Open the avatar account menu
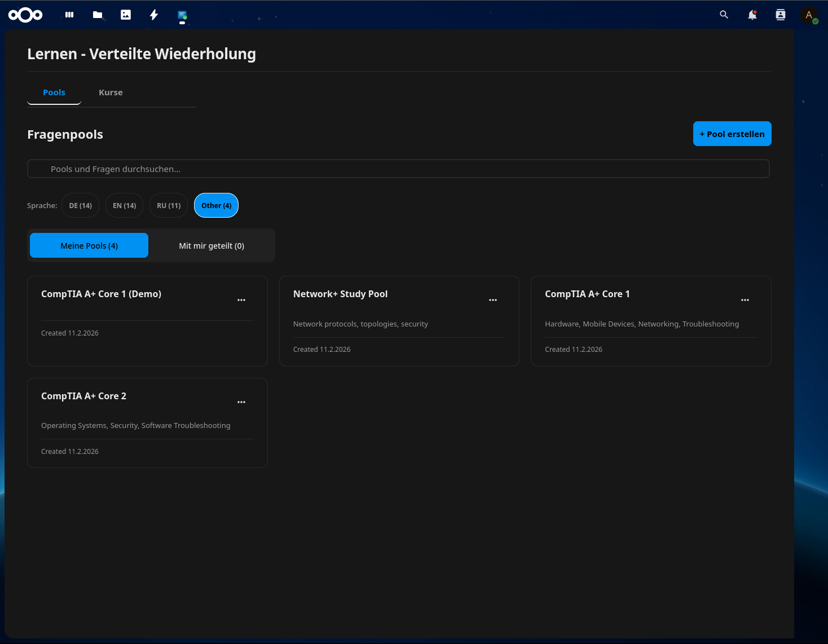The width and height of the screenshot is (828, 644). point(809,15)
